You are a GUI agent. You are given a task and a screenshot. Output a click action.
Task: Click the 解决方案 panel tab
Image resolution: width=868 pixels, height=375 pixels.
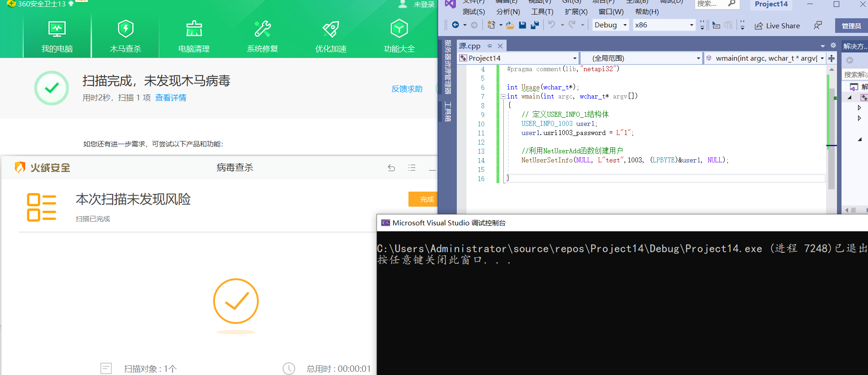tap(855, 46)
